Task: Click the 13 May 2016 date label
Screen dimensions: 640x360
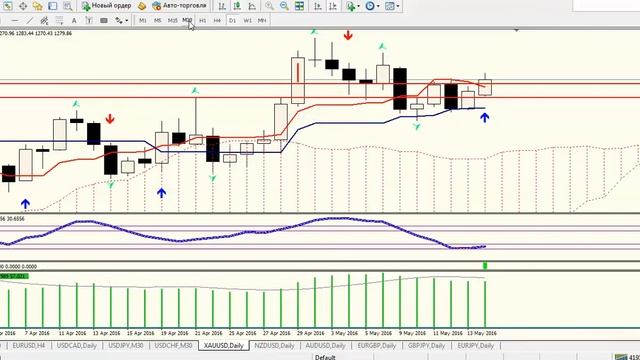Action: pyautogui.click(x=482, y=333)
